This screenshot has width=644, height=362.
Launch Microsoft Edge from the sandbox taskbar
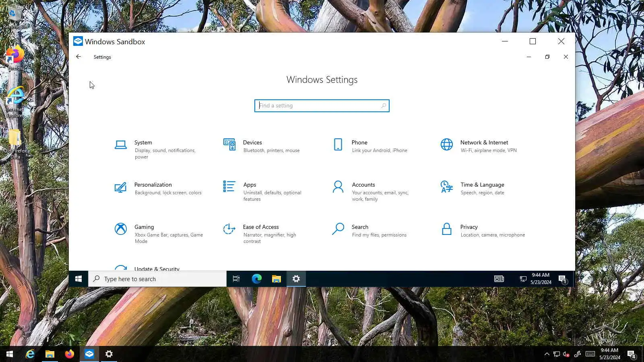point(256,279)
